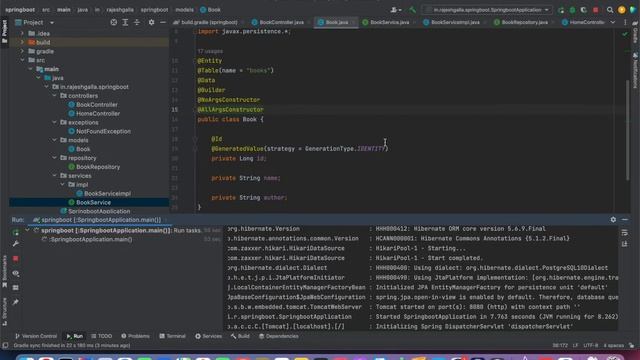Image resolution: width=640 pixels, height=360 pixels.
Task: Click LF line separator in status bar
Action: click(x=576, y=345)
